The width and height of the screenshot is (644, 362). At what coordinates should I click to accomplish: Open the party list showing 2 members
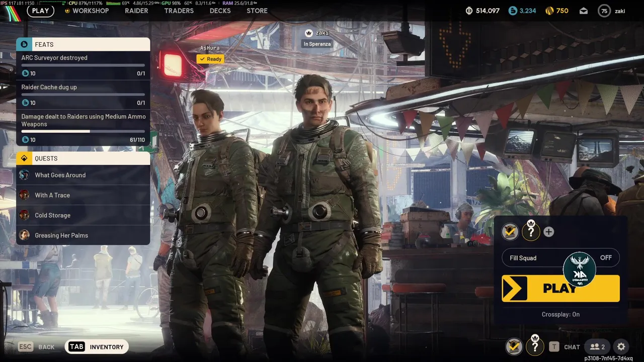coord(597,346)
